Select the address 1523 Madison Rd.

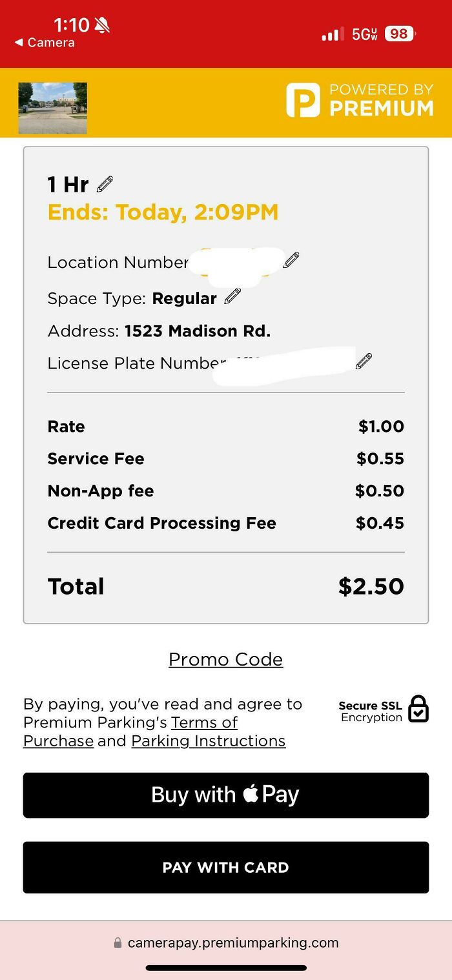tap(197, 331)
